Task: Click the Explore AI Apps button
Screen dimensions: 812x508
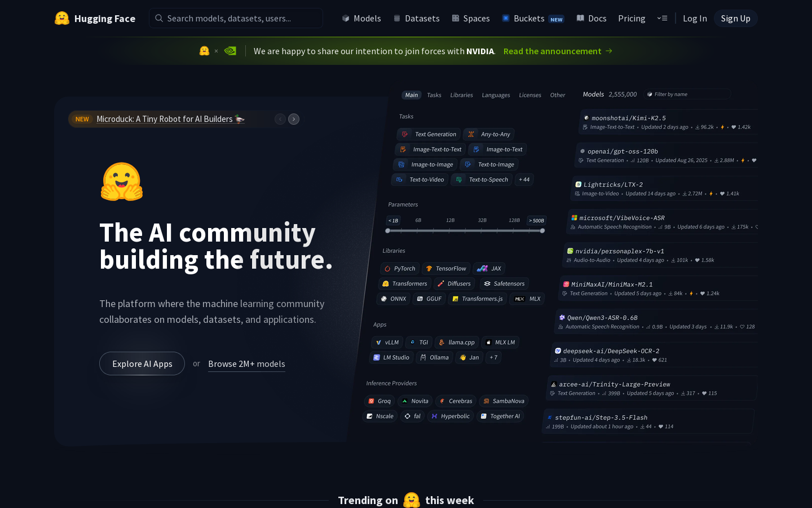Action: point(142,364)
